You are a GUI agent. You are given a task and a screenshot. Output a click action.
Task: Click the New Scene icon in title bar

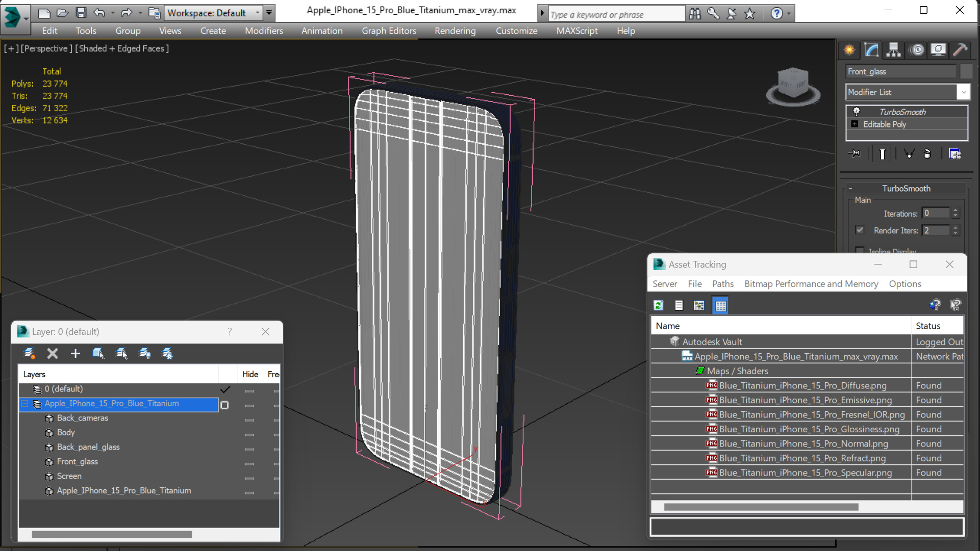[x=44, y=13]
